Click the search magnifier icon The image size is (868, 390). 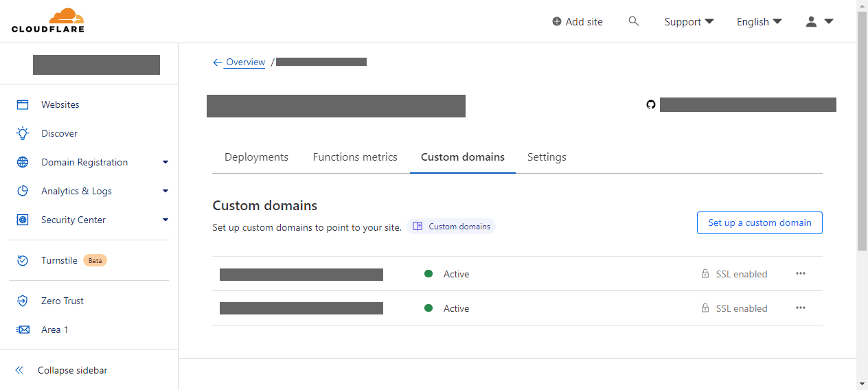point(634,21)
